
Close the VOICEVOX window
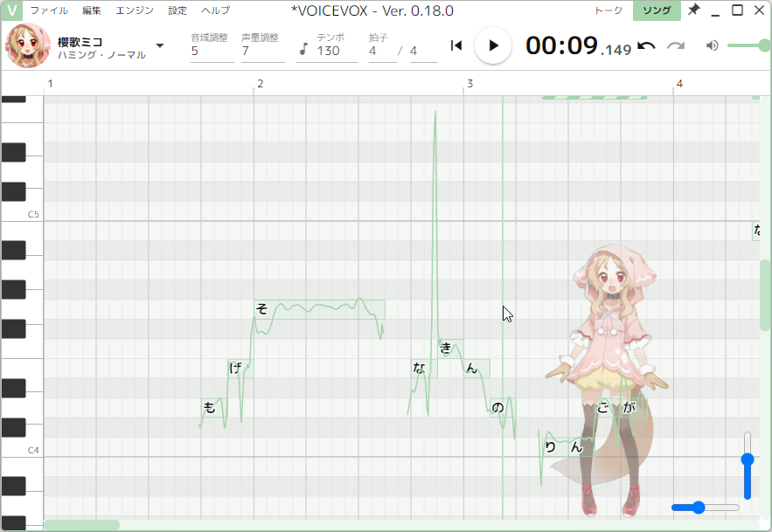click(x=759, y=10)
